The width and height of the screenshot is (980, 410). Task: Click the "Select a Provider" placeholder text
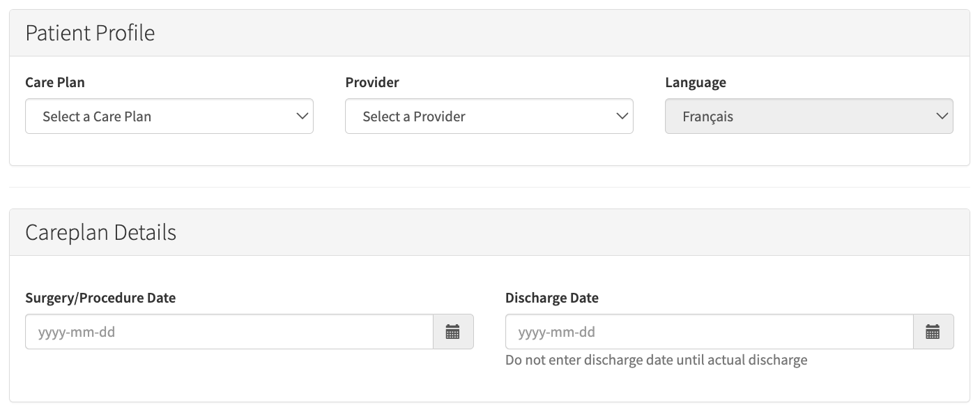coord(414,116)
